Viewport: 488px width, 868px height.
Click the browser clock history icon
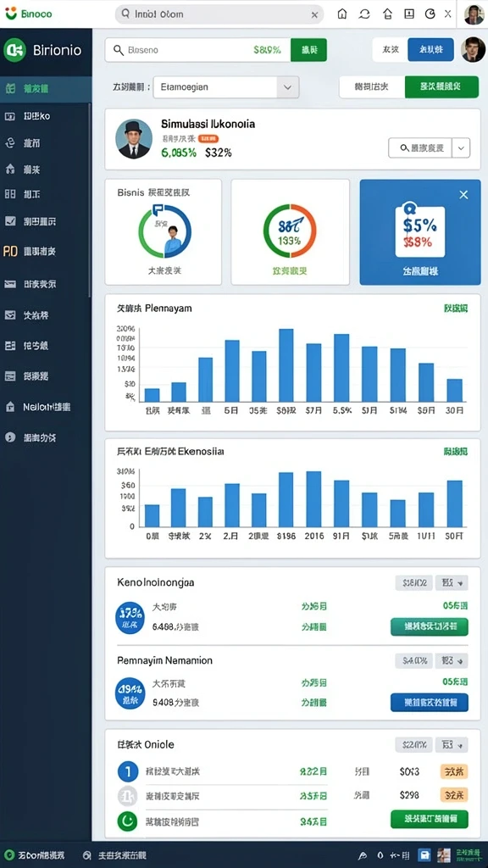430,14
